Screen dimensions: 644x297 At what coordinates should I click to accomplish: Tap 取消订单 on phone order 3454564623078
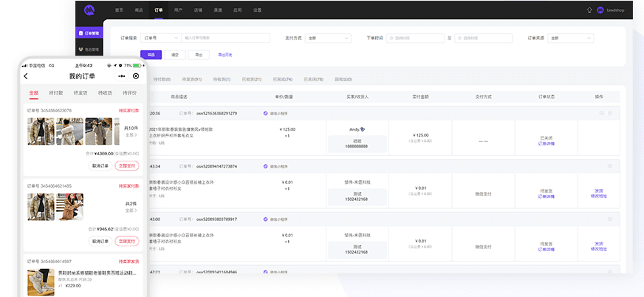tap(100, 166)
